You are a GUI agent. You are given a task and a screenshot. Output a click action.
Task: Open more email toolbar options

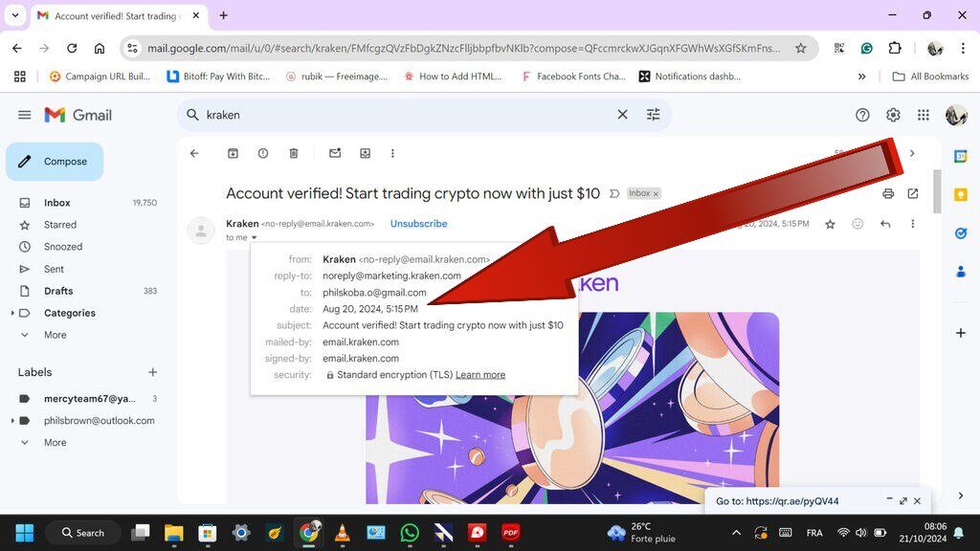pyautogui.click(x=392, y=153)
